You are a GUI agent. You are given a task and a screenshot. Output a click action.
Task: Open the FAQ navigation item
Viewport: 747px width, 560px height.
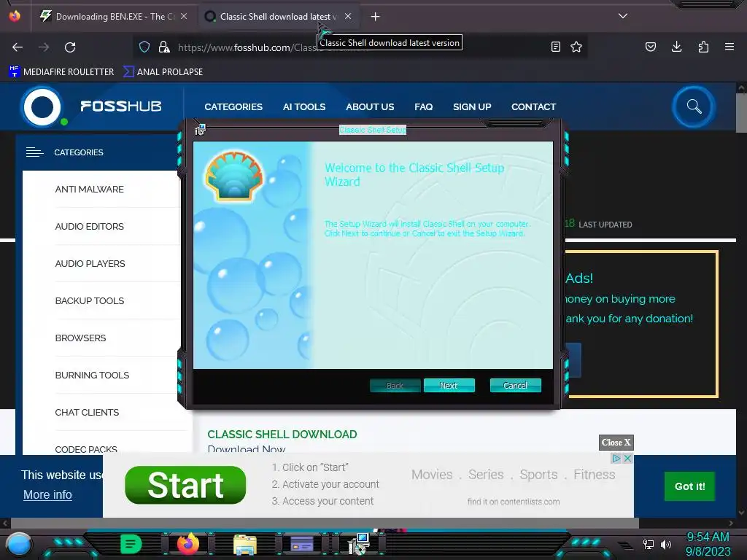coord(424,107)
